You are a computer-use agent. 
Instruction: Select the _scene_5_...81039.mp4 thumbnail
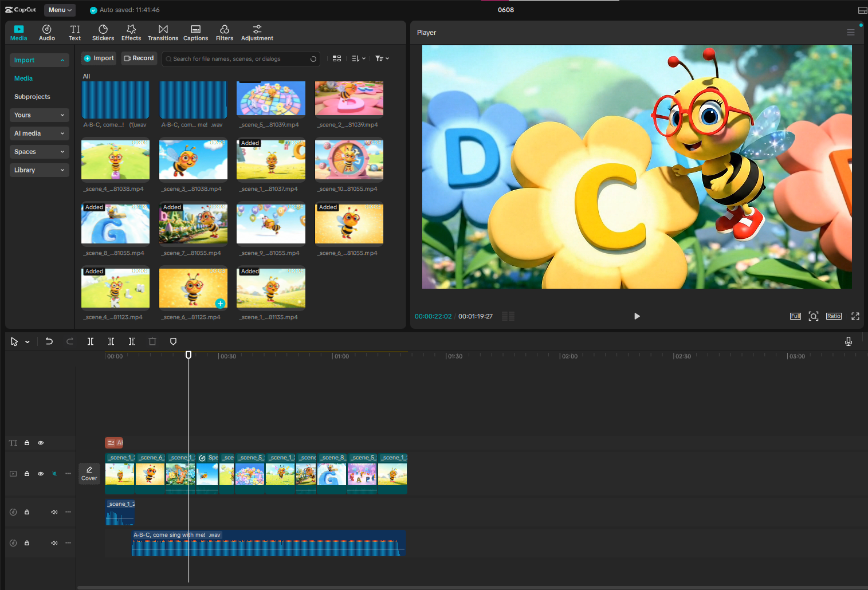(x=271, y=98)
